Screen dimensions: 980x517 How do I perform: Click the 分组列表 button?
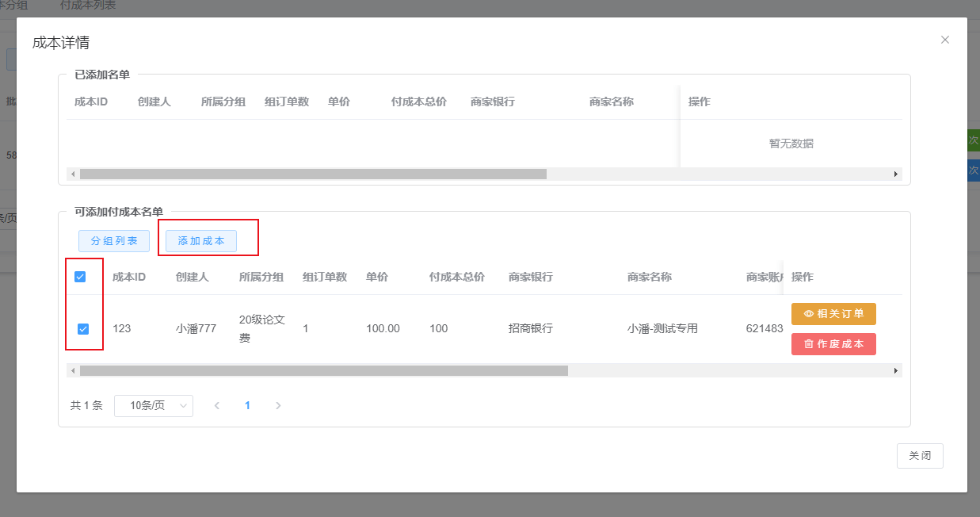(114, 241)
